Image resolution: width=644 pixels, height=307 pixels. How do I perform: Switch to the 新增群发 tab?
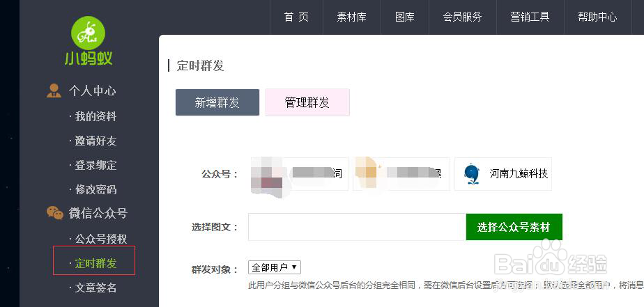217,102
